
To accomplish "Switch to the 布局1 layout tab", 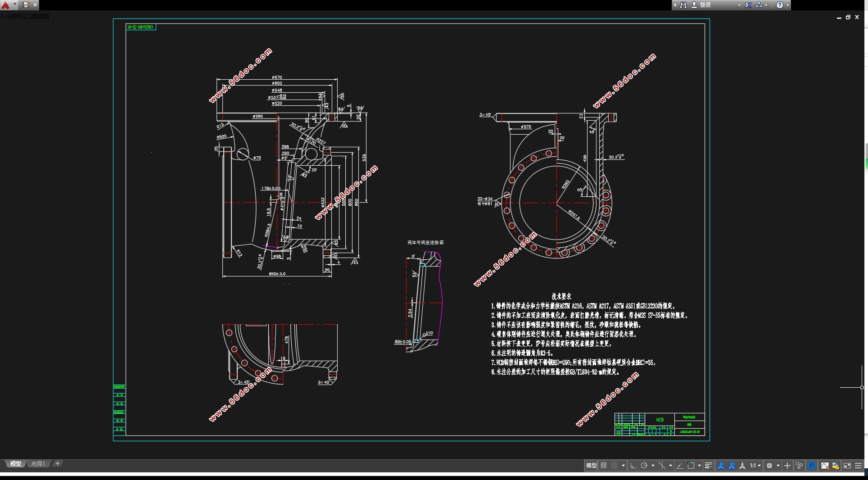I will coord(38,464).
